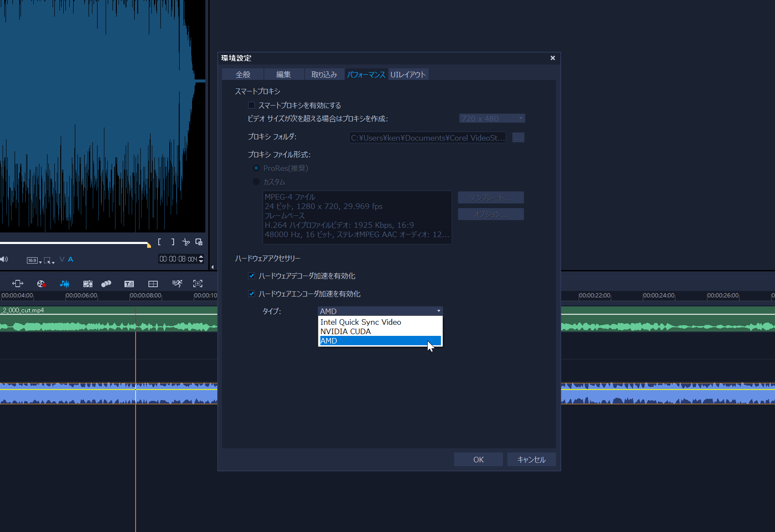This screenshot has height=532, width=775.
Task: Decrease the timecode with down arrow
Action: [x=201, y=261]
